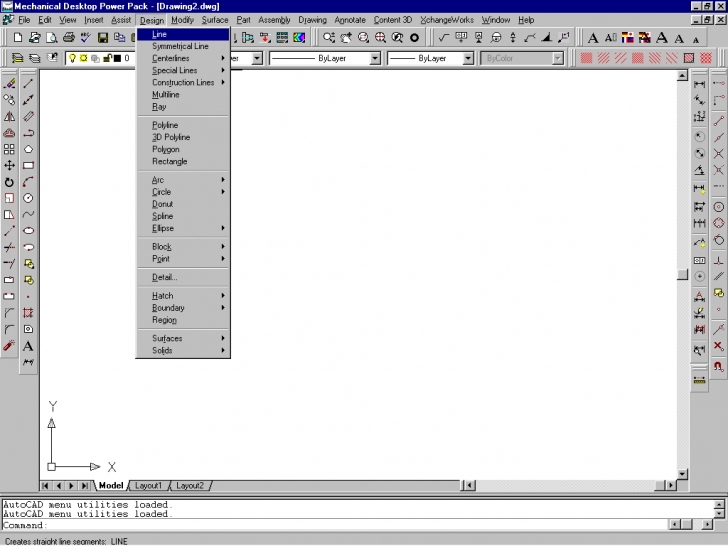
Task: Expand the Arc submenu
Action: [x=183, y=180]
